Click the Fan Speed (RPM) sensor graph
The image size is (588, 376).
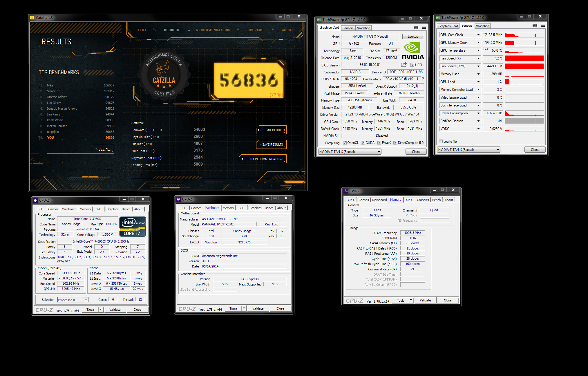(x=524, y=66)
